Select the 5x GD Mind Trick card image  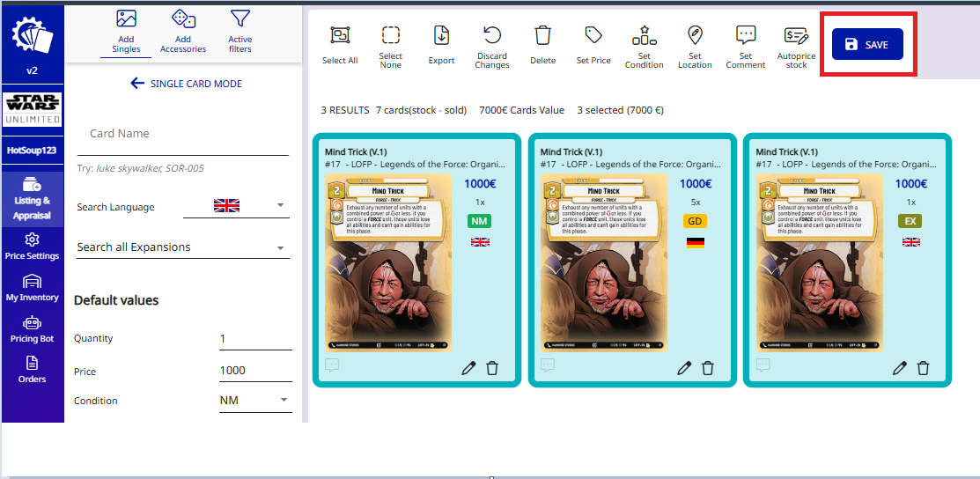pos(604,262)
